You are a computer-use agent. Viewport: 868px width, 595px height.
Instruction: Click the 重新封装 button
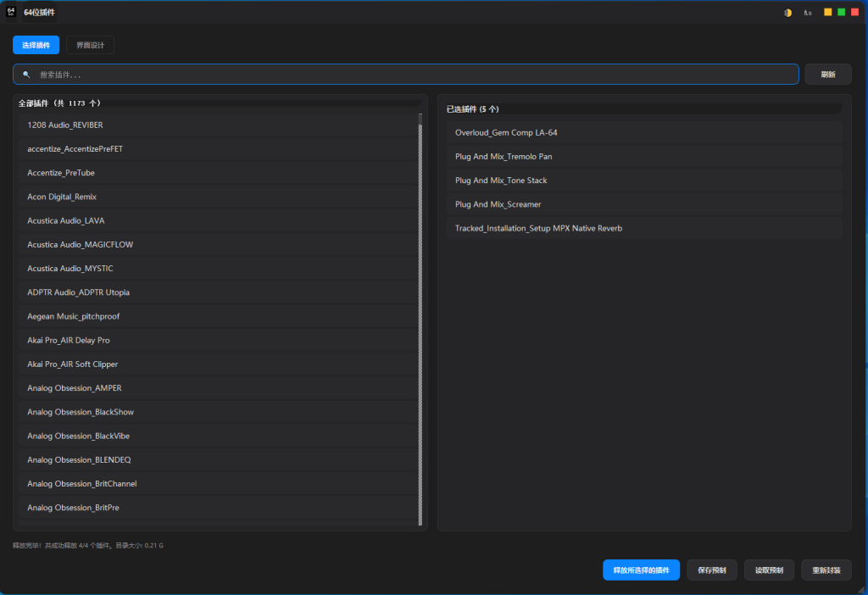[x=826, y=570]
